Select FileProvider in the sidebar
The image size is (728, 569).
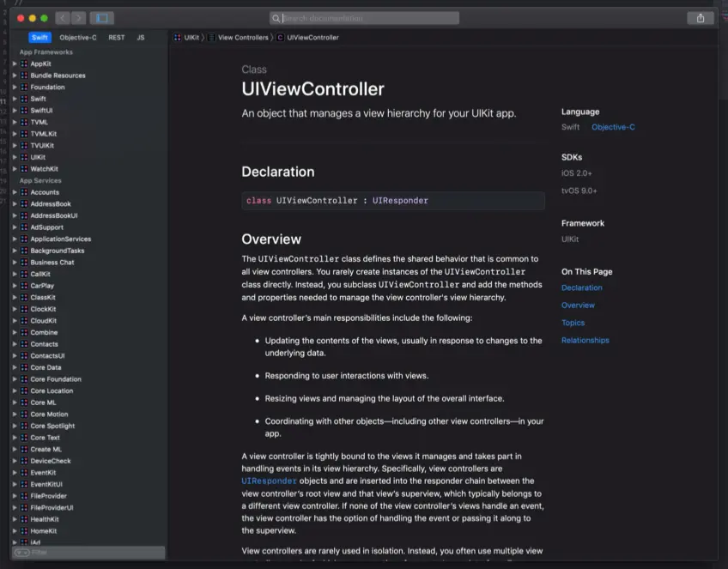[49, 496]
